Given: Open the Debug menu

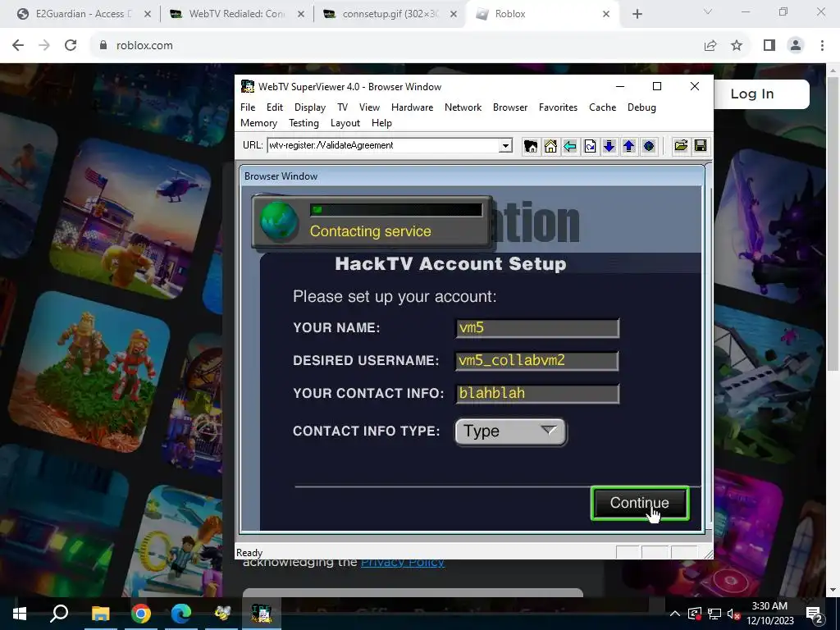Looking at the screenshot, I should click(641, 107).
